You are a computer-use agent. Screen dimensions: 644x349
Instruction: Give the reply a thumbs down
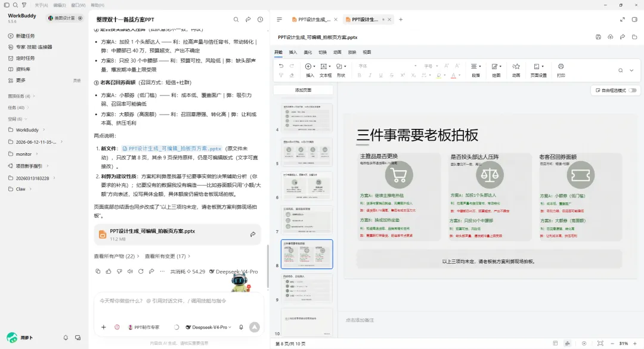119,271
